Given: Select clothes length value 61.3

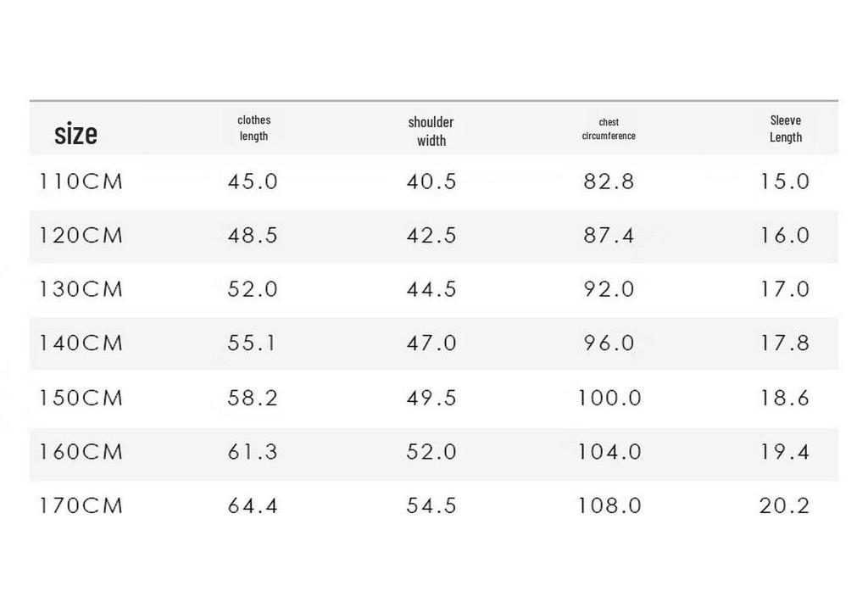Looking at the screenshot, I should (x=253, y=452).
